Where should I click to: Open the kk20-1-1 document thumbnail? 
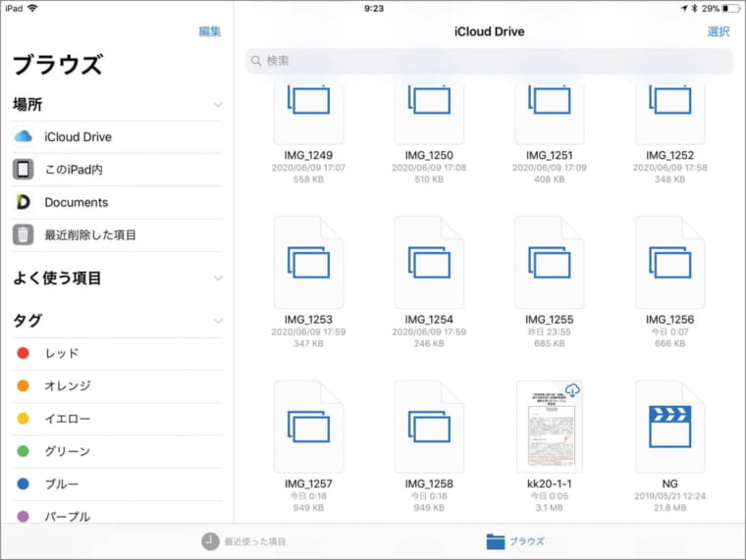point(550,426)
